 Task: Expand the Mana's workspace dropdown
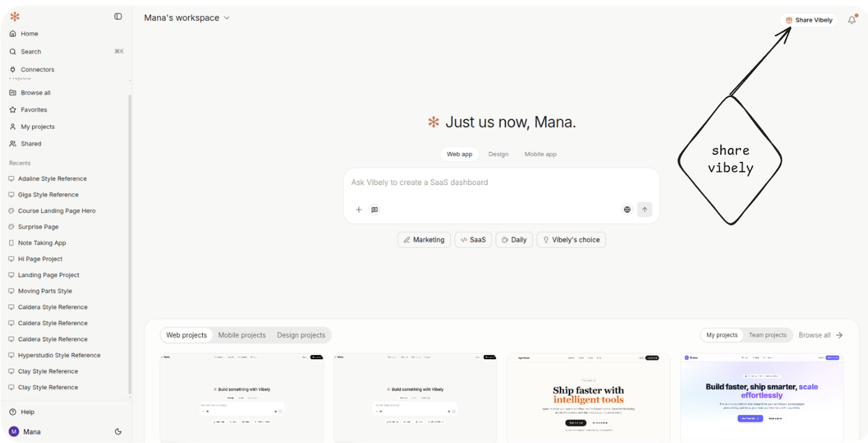click(187, 18)
